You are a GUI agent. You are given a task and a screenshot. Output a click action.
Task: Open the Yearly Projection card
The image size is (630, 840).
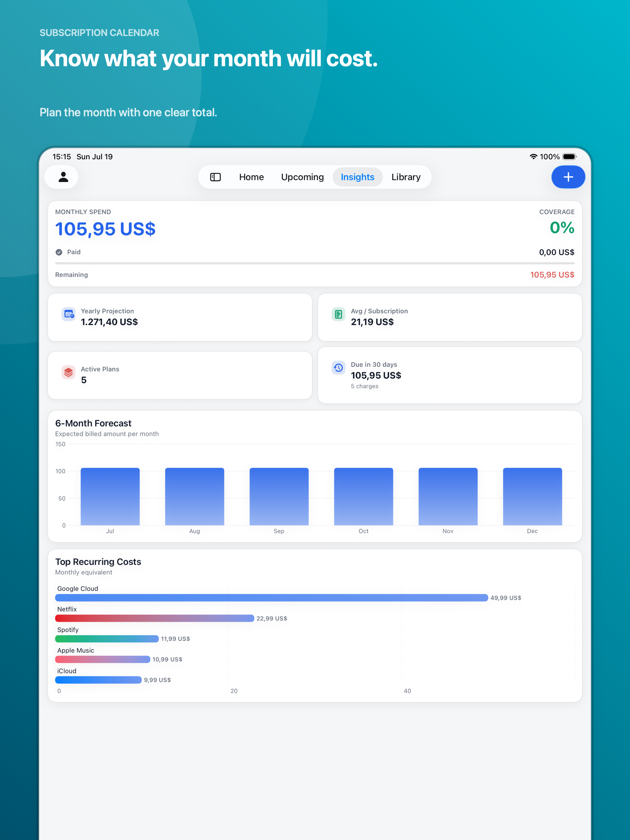[x=180, y=317]
